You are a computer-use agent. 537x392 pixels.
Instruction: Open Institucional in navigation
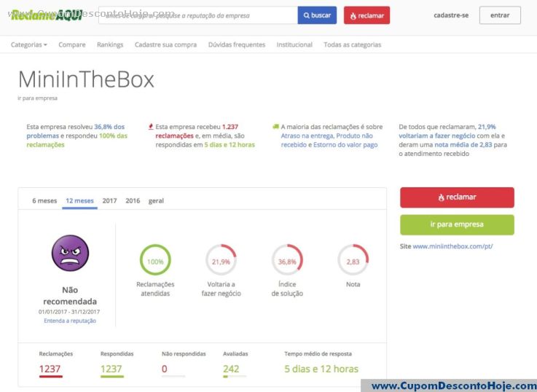point(294,44)
